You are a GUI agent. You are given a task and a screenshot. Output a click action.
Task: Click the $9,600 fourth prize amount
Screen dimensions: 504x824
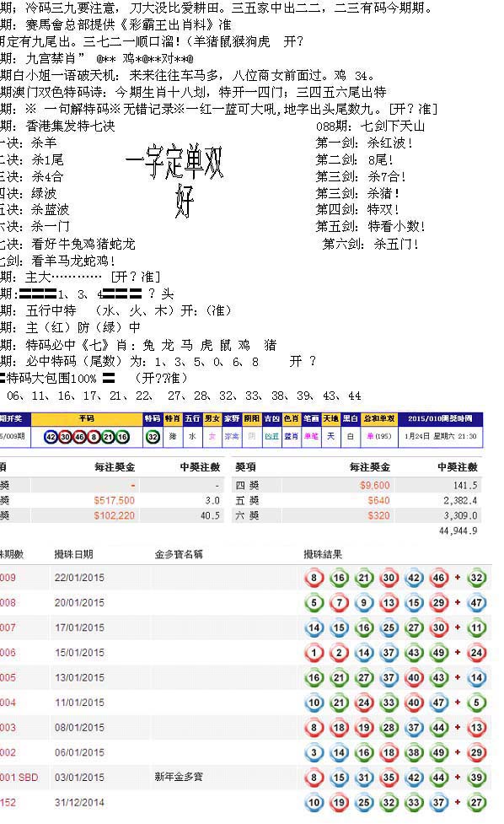click(x=374, y=485)
